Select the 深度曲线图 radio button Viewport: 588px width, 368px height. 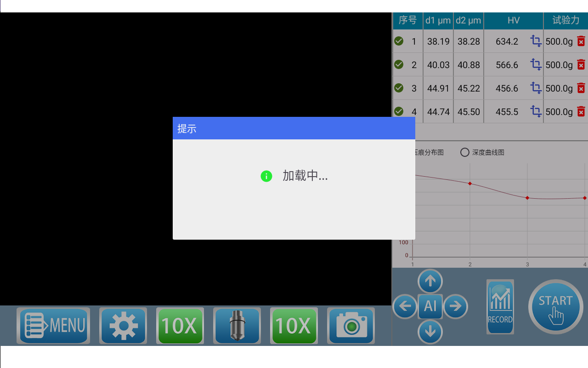tap(465, 152)
